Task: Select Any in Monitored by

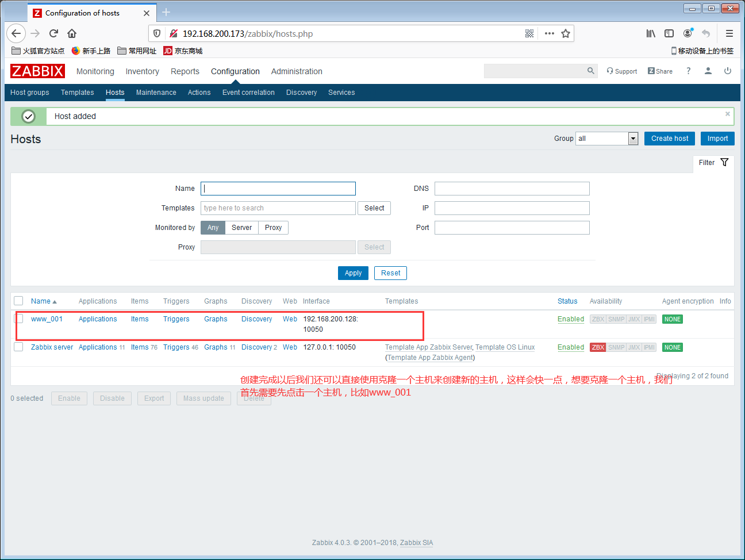Action: pyautogui.click(x=213, y=228)
